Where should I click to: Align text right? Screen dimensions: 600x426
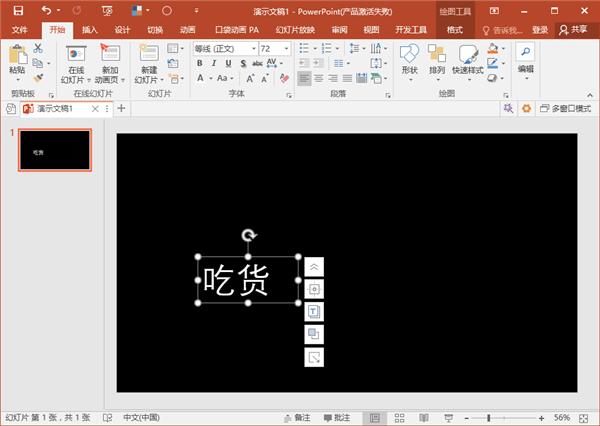[x=333, y=78]
